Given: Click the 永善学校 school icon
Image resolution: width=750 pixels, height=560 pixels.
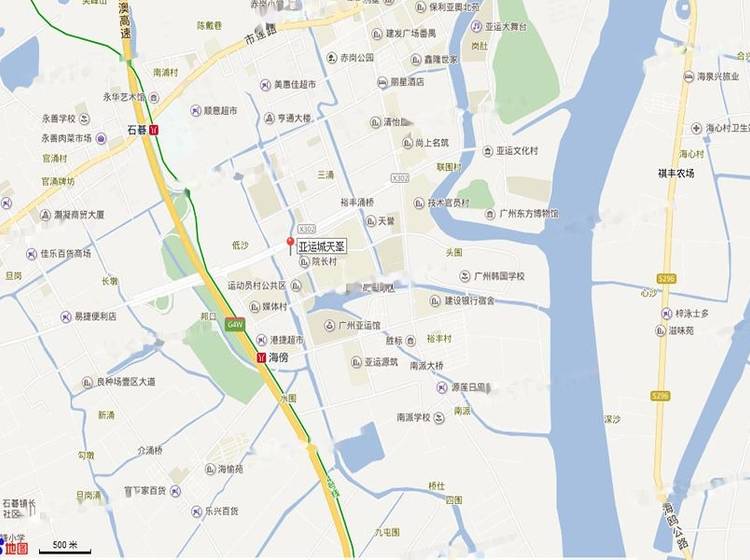Looking at the screenshot, I should tap(84, 119).
